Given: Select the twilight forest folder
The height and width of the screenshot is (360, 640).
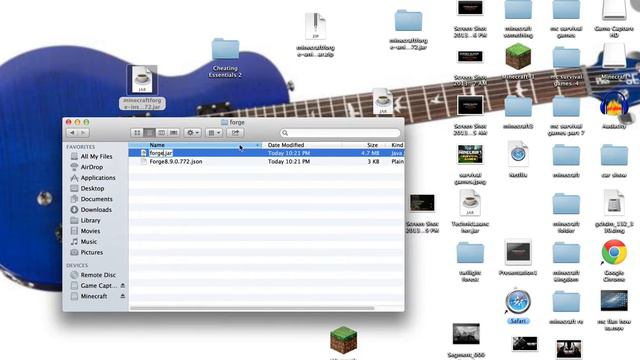Looking at the screenshot, I should 470,253.
